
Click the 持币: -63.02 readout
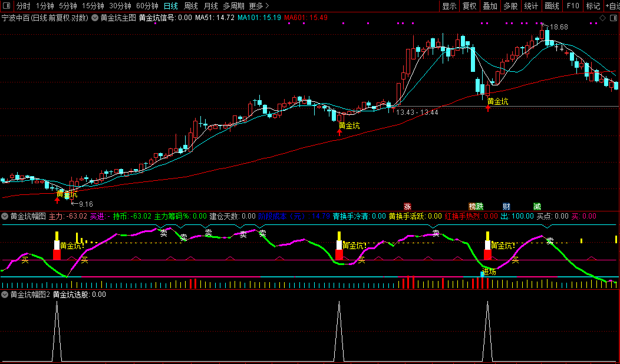pyautogui.click(x=132, y=216)
